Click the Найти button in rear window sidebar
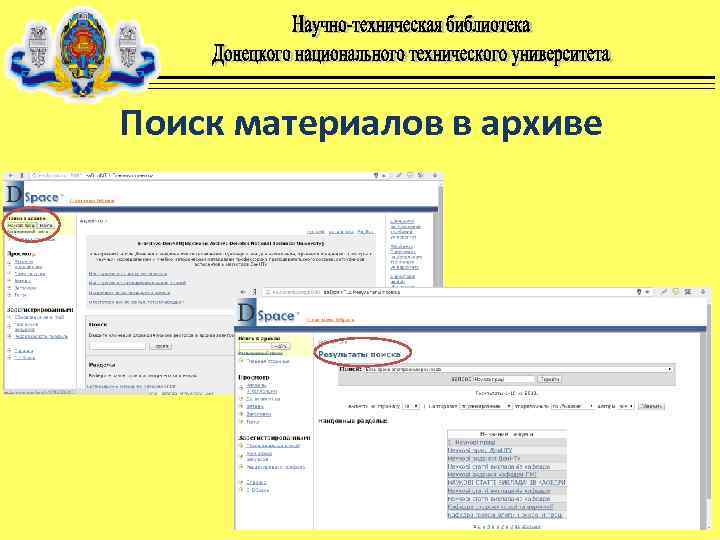720x540 pixels. 46,225
